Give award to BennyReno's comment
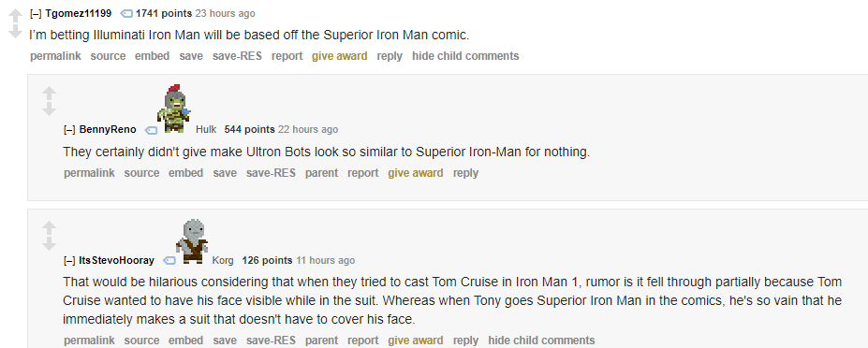 tap(416, 173)
